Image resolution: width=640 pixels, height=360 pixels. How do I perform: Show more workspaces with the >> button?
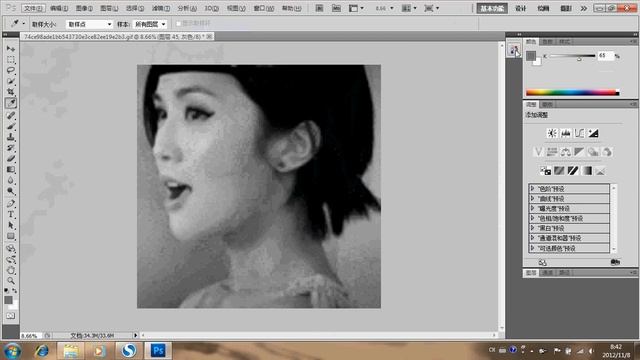[584, 8]
